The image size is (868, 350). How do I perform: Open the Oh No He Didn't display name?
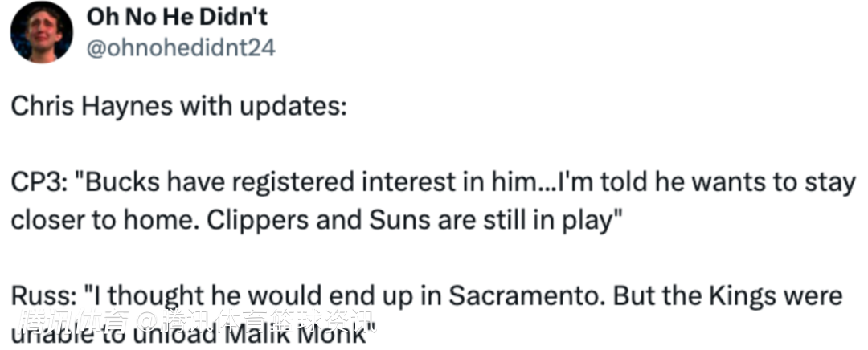(177, 18)
